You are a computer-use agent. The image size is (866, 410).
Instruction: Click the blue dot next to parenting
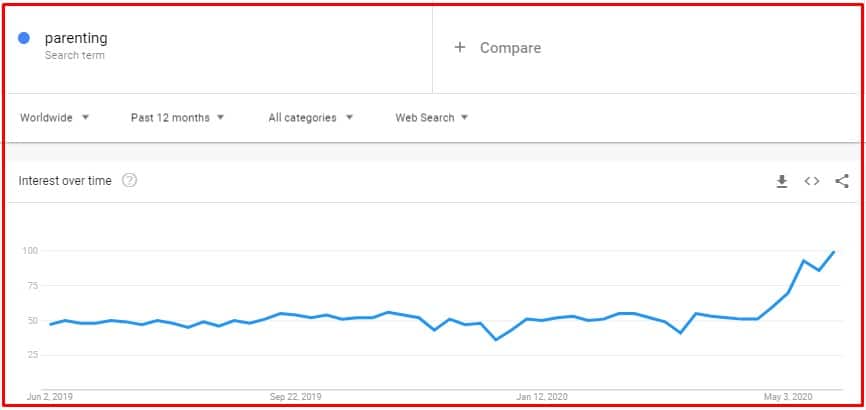coord(24,39)
